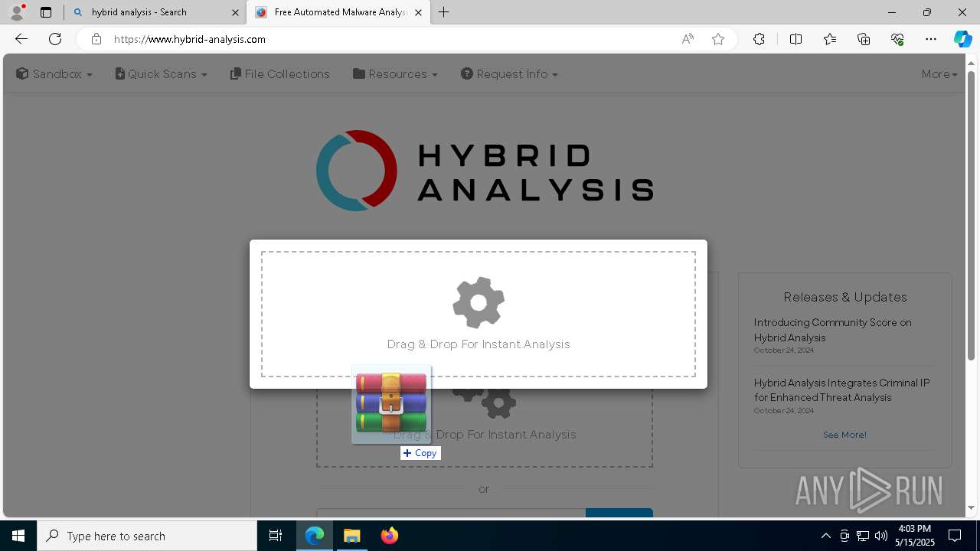The width and height of the screenshot is (980, 551).
Task: Open 'Hybrid Analysis Integrates Criminal IP' article
Action: (x=841, y=390)
